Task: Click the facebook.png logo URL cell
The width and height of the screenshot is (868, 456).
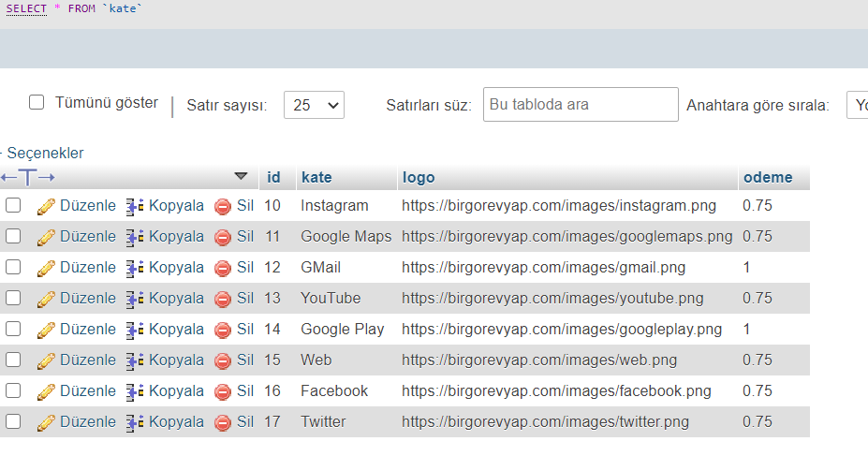Action: pos(556,391)
